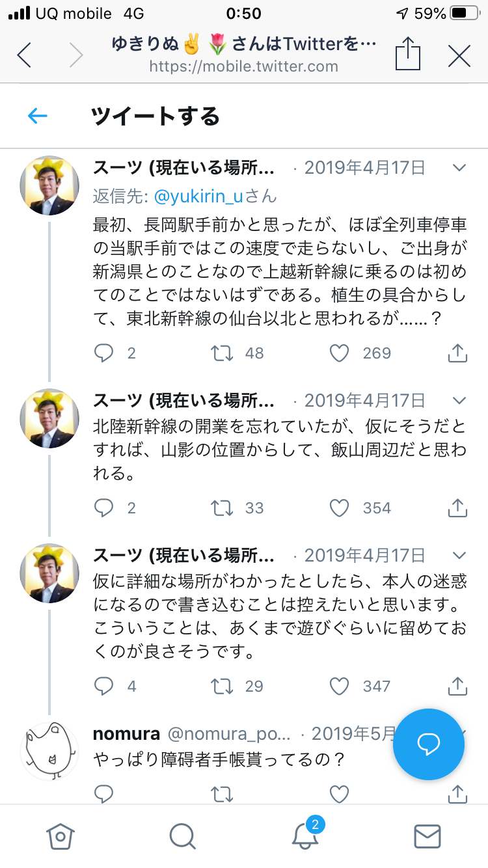Open the browser share sheet icon
488x868 pixels.
point(408,55)
